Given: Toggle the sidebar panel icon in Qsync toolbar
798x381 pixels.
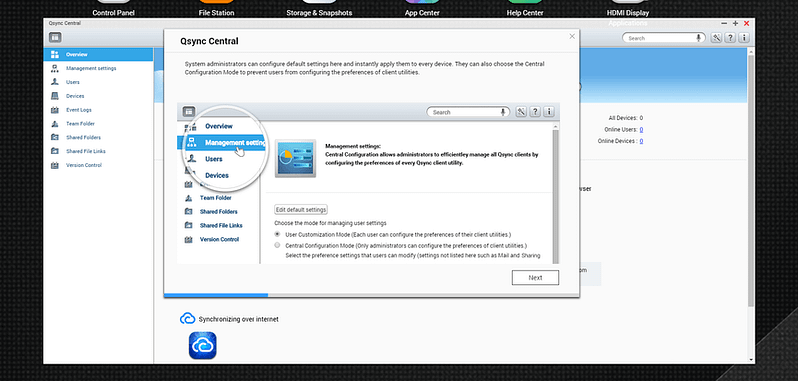Looking at the screenshot, I should (x=55, y=37).
